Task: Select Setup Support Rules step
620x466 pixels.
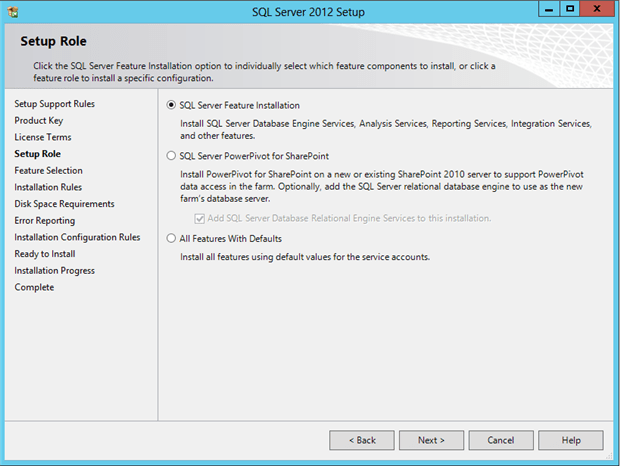Action: [55, 104]
